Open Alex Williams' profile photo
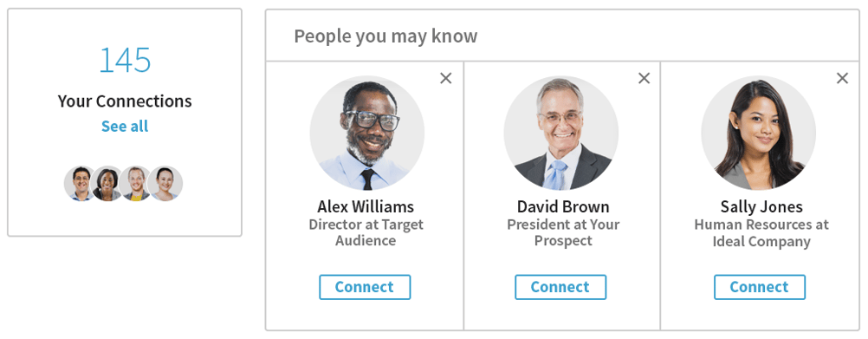This screenshot has width=868, height=339. [x=367, y=134]
